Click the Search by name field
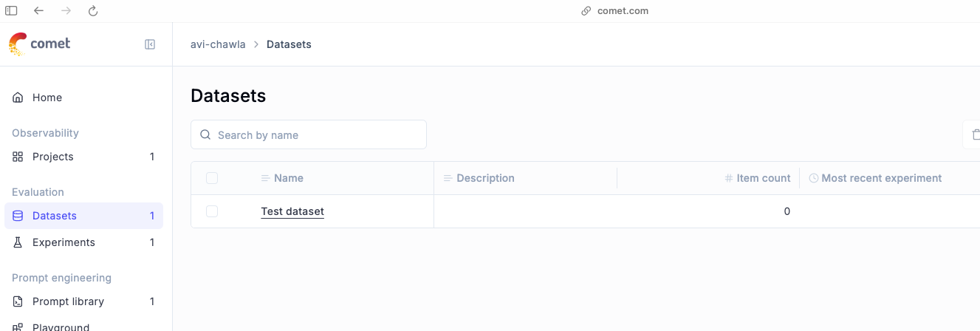Image resolution: width=980 pixels, height=331 pixels. (x=309, y=134)
